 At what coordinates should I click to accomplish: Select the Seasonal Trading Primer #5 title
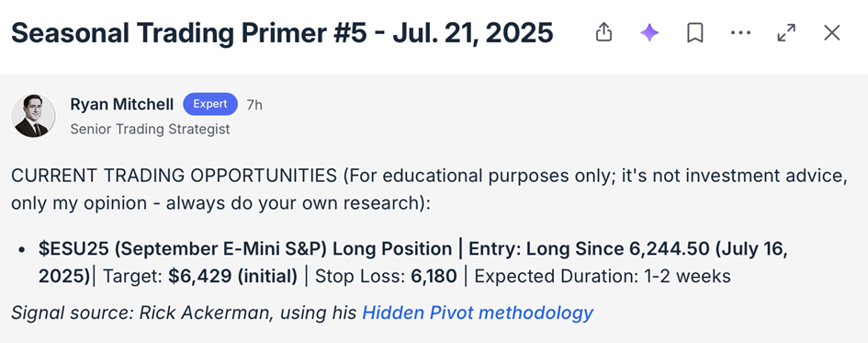pos(282,33)
